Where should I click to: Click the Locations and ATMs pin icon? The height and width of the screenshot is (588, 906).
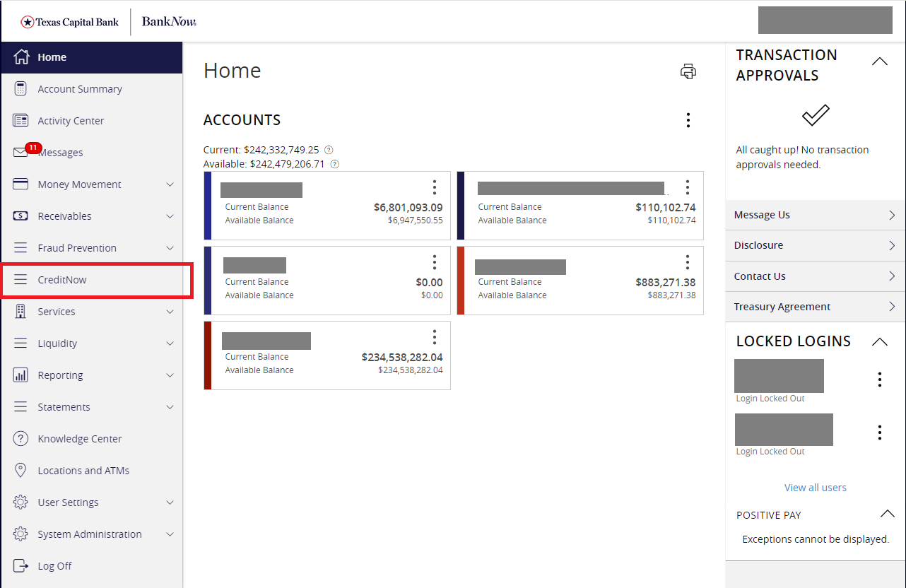point(20,471)
